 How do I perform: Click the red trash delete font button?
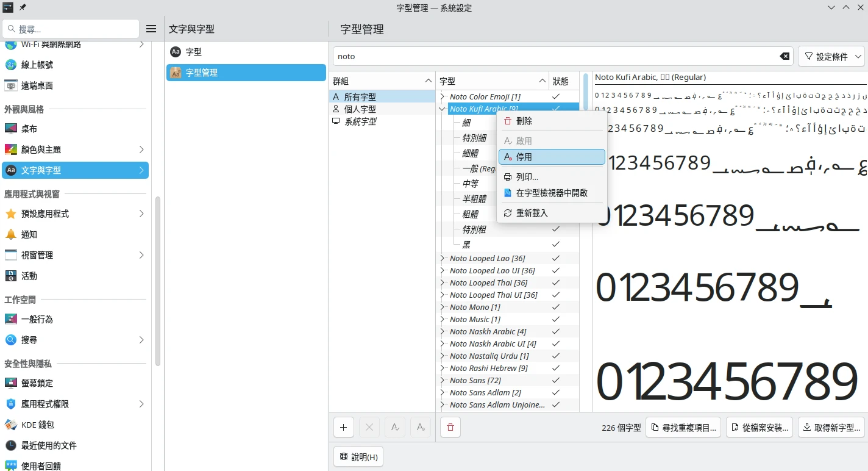coord(450,427)
